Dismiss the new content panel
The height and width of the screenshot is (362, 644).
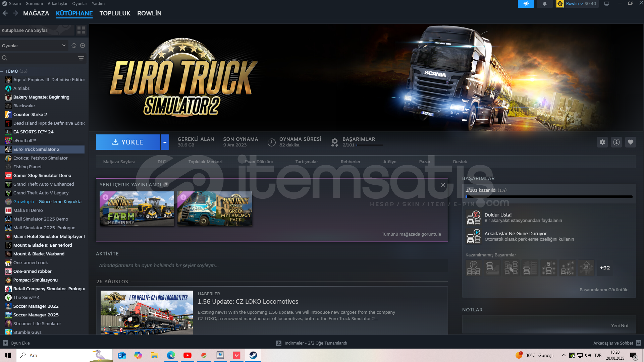443,185
